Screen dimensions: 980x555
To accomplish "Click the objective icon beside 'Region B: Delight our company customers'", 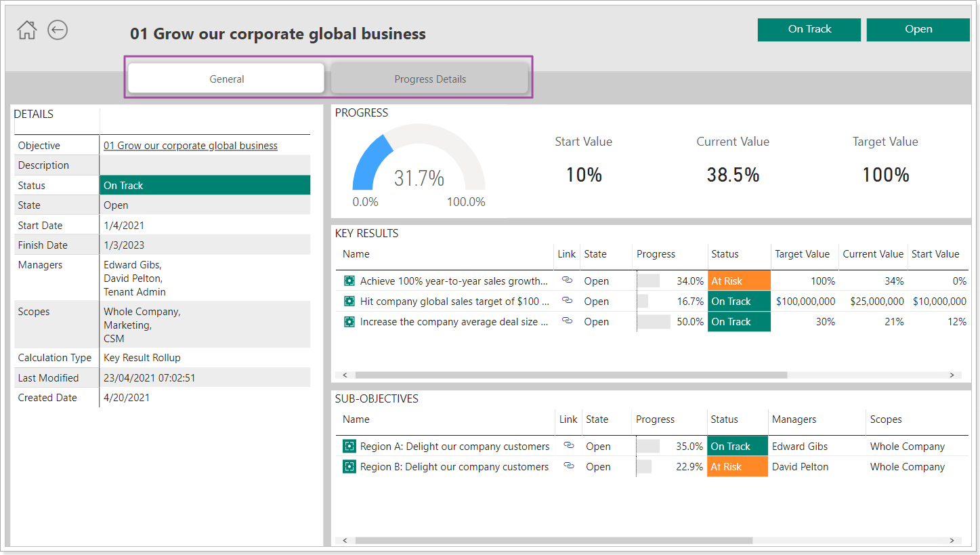I will (349, 466).
